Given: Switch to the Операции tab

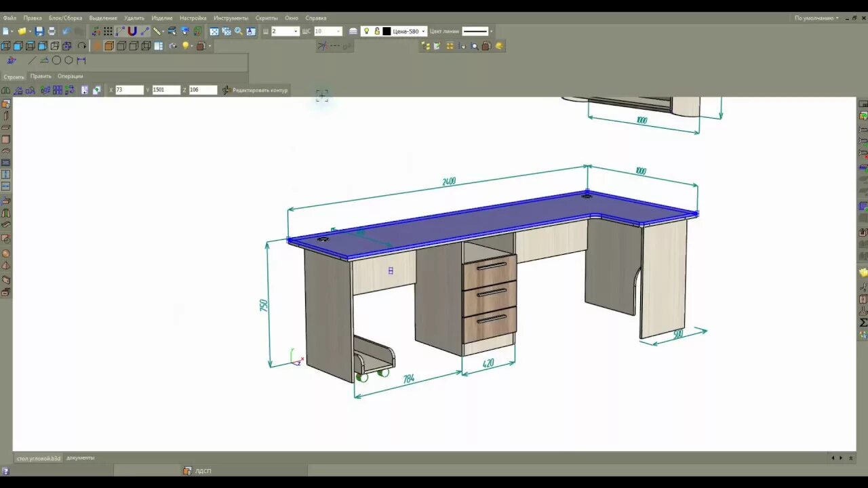Looking at the screenshot, I should (71, 77).
